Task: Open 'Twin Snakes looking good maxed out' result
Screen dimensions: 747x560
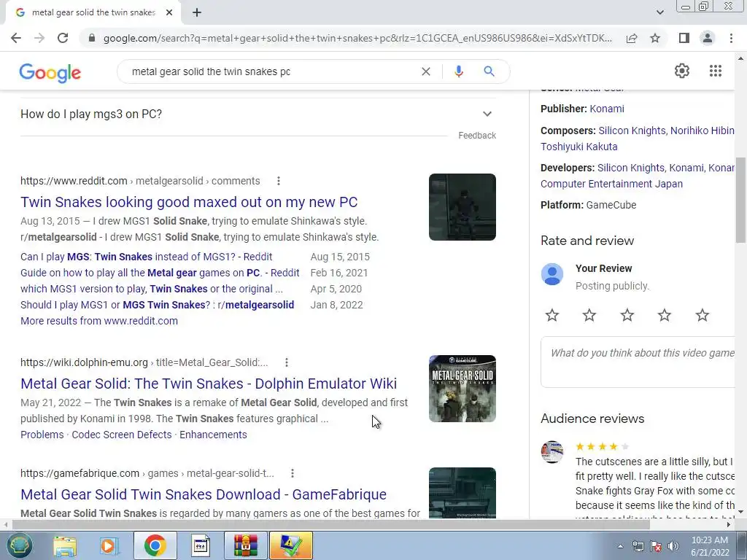Action: [x=189, y=202]
